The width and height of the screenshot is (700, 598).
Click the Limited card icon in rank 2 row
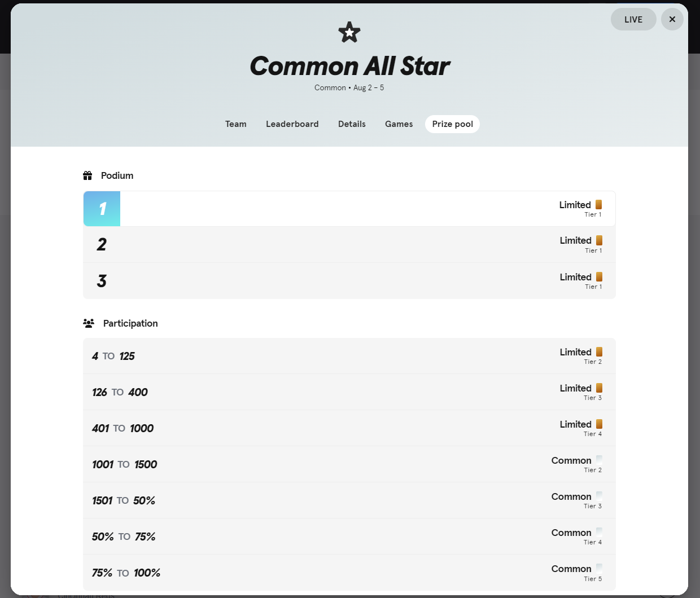600,240
